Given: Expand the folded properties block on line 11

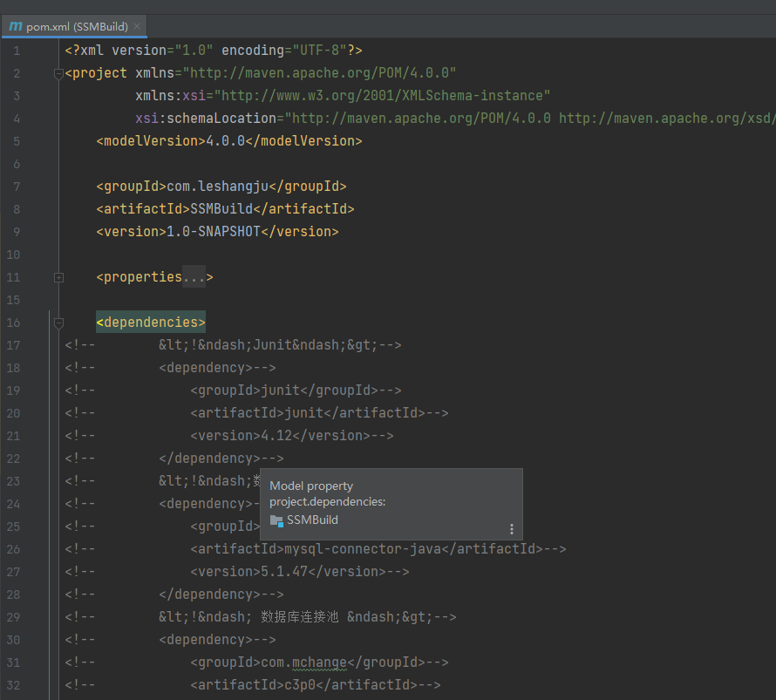Looking at the screenshot, I should pyautogui.click(x=58, y=277).
